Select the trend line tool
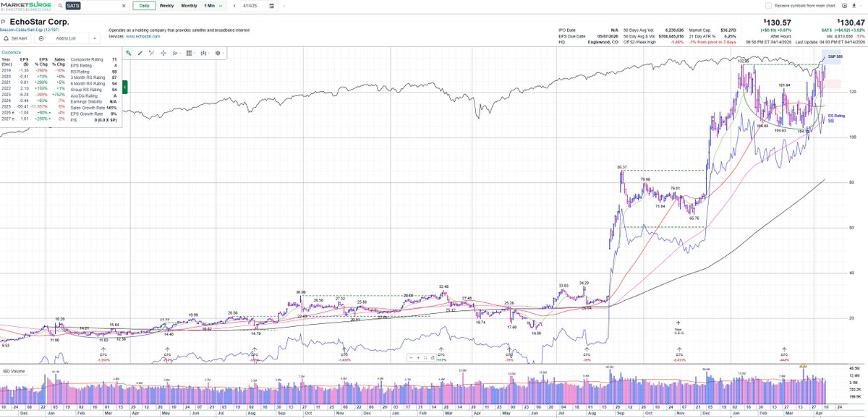This screenshot has width=868, height=418. (x=151, y=53)
